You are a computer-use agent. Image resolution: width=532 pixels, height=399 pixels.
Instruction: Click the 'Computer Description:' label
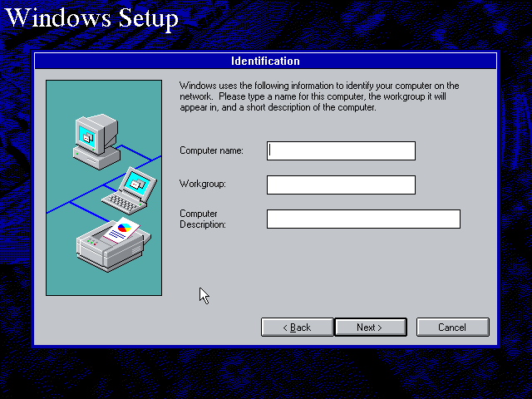(x=203, y=219)
